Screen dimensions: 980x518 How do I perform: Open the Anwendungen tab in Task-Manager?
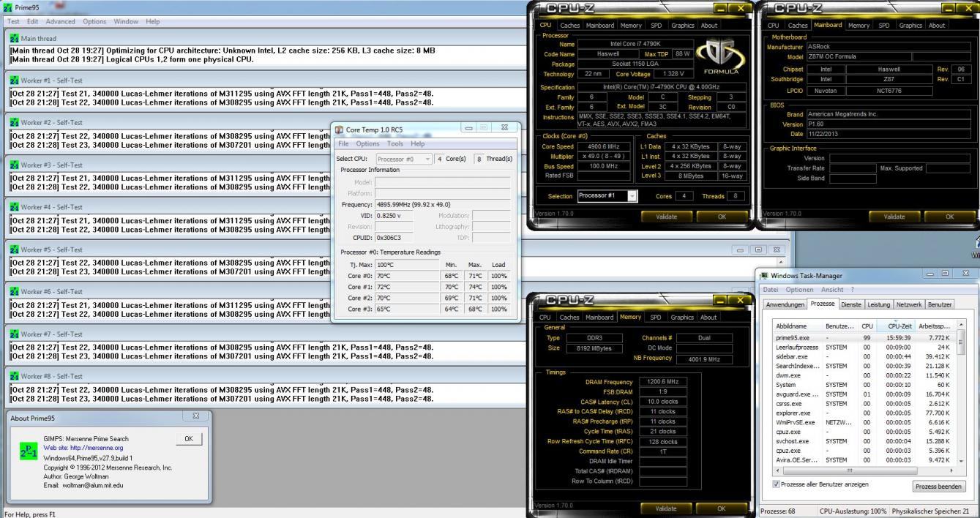pos(785,304)
